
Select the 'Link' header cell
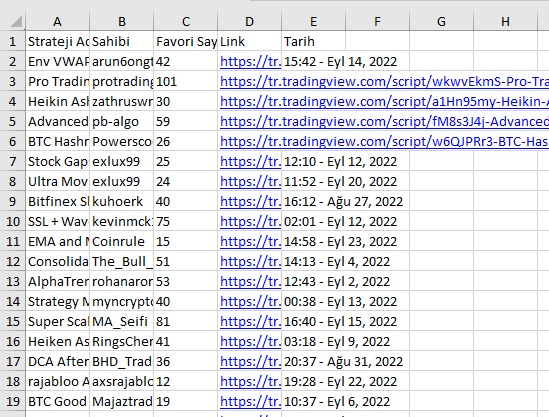pyautogui.click(x=250, y=42)
